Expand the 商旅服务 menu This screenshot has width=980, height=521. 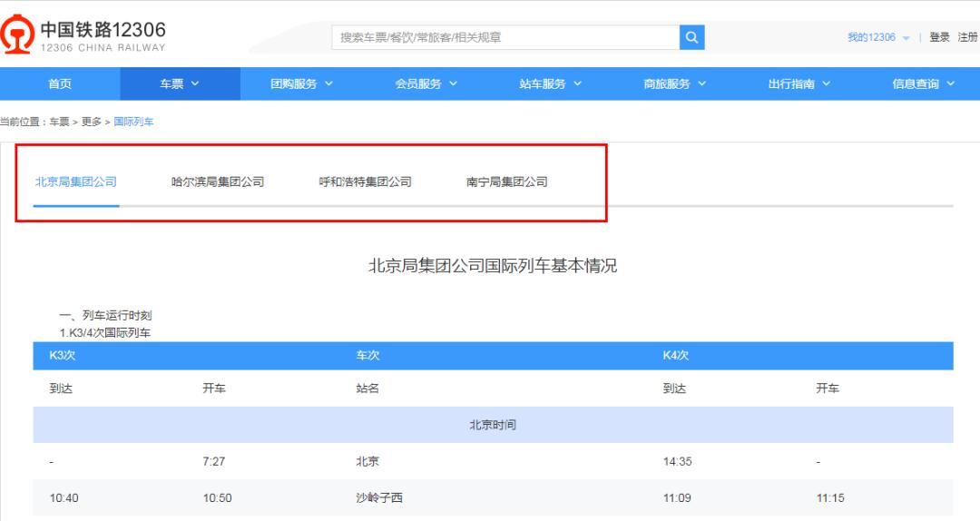click(675, 84)
